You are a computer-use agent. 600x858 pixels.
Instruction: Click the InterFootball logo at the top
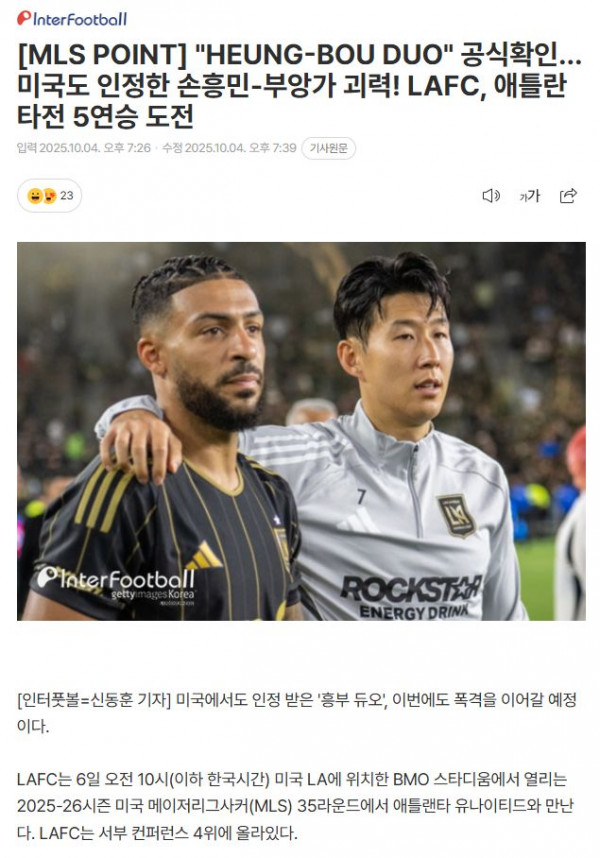coord(72,19)
